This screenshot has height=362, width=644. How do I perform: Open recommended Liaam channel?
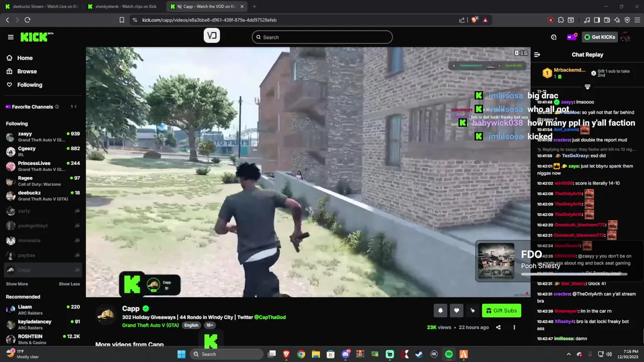[43, 310]
